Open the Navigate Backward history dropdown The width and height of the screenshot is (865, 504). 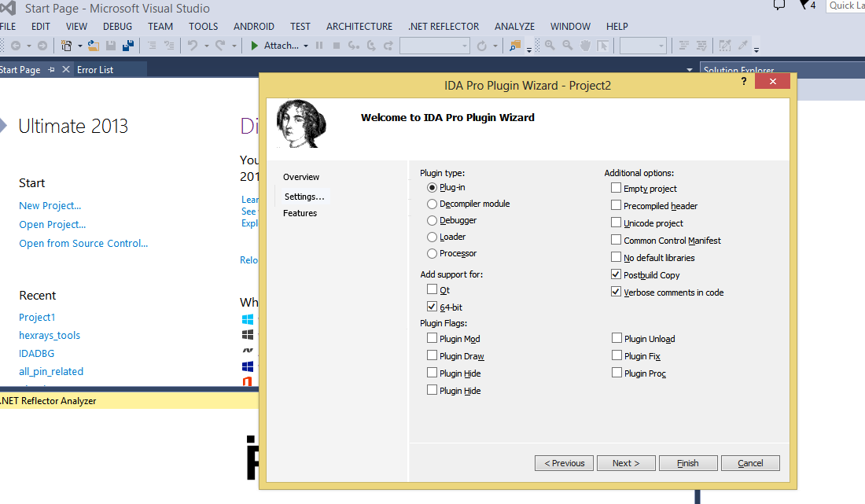coord(28,46)
